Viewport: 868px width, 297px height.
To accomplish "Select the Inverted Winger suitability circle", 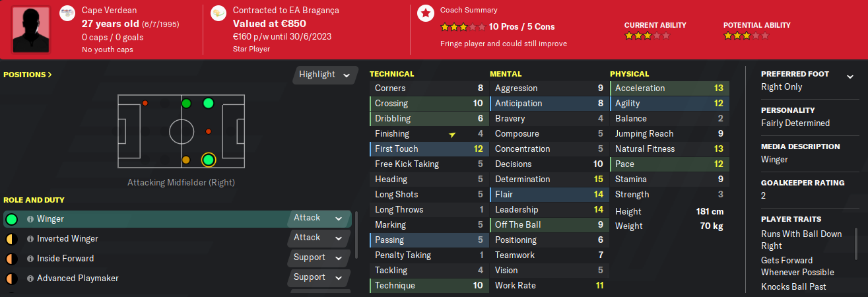I will click(x=11, y=239).
